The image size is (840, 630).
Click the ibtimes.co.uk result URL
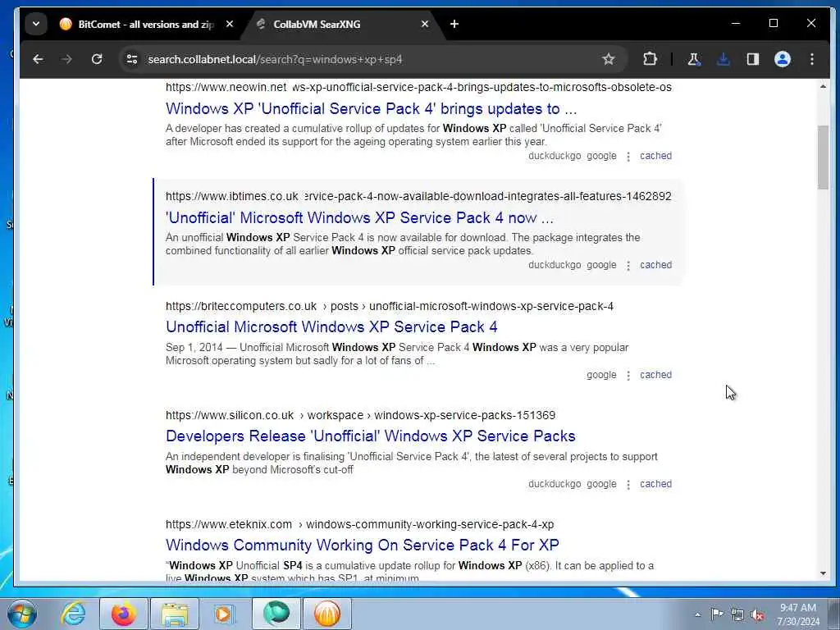click(418, 196)
